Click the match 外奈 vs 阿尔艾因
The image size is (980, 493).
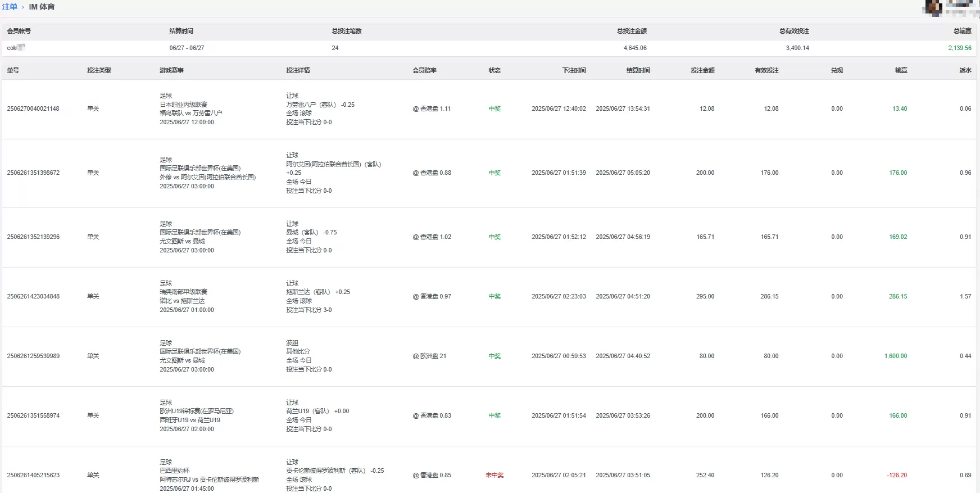(207, 177)
